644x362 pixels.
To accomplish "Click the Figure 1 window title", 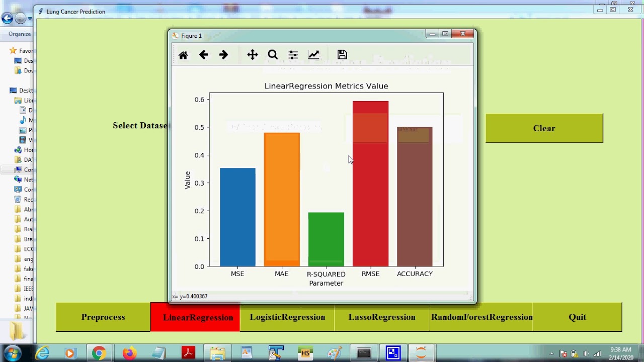I will [191, 36].
